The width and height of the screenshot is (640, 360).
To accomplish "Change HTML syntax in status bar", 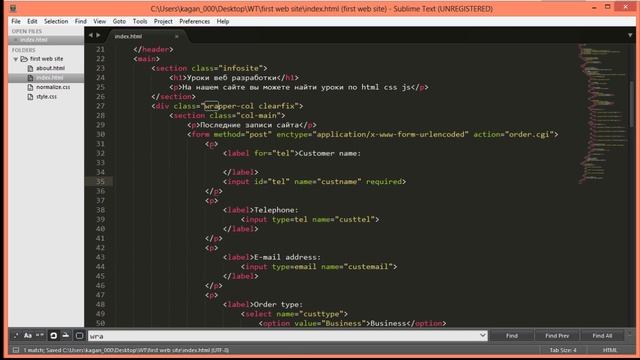I will point(610,350).
